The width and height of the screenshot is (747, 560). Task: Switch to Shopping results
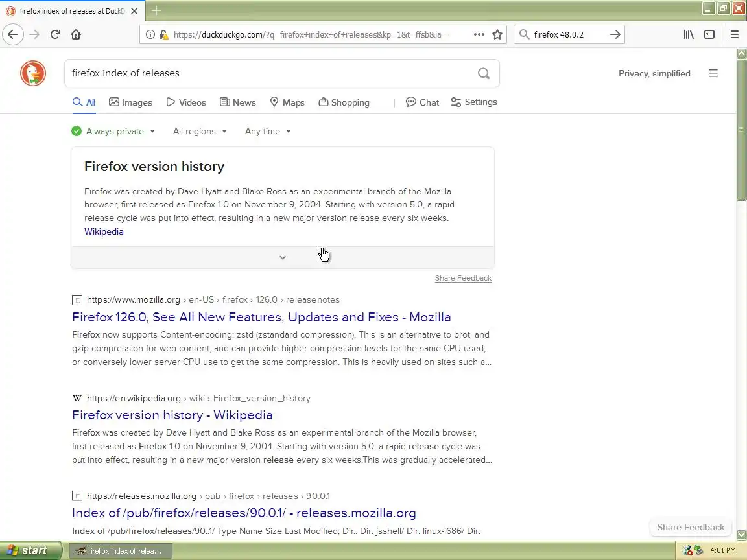(344, 102)
